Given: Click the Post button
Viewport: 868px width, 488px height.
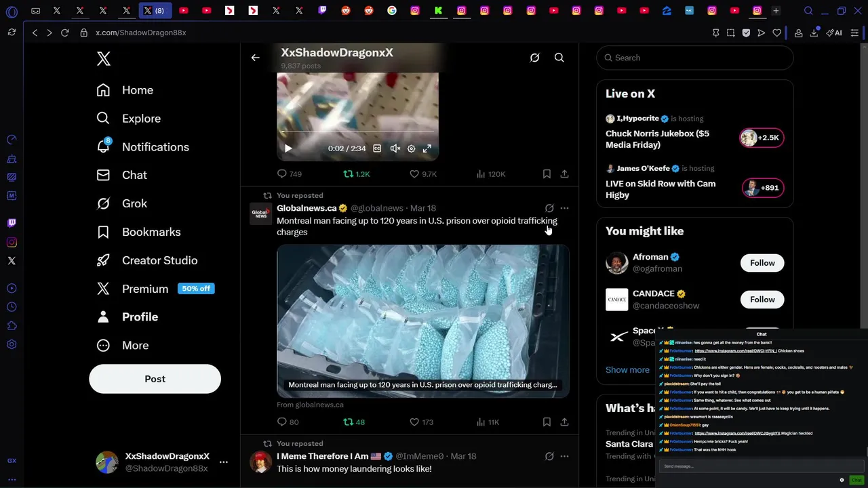Looking at the screenshot, I should (155, 379).
